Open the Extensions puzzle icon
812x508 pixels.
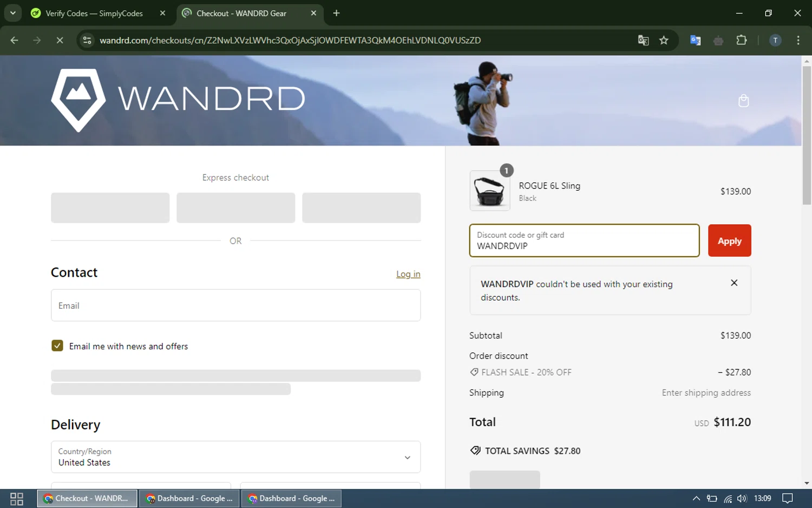click(742, 40)
